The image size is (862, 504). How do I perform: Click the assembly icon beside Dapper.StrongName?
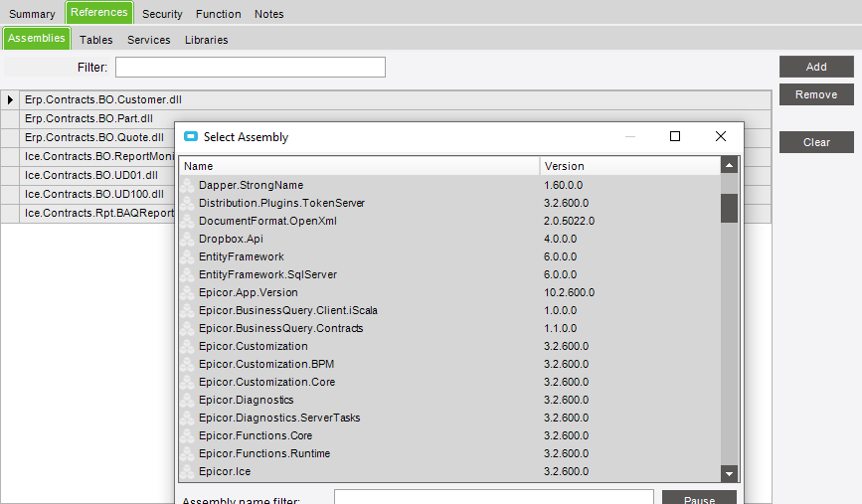click(188, 185)
